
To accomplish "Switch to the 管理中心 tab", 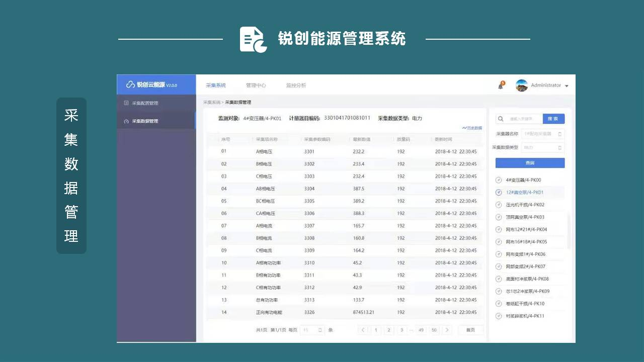I will point(256,85).
